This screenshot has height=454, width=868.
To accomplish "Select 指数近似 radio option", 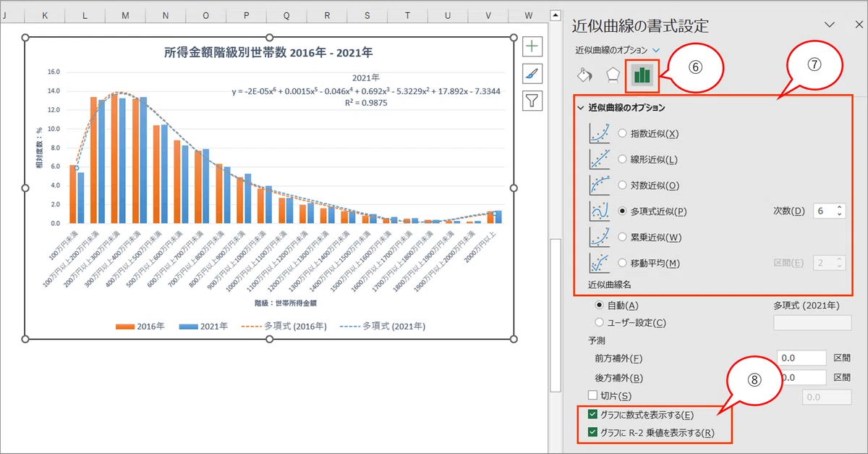I will coord(623,134).
